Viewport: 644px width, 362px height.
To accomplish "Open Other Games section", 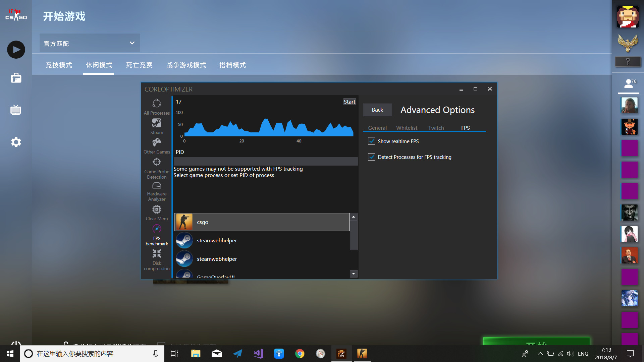I will click(x=157, y=146).
